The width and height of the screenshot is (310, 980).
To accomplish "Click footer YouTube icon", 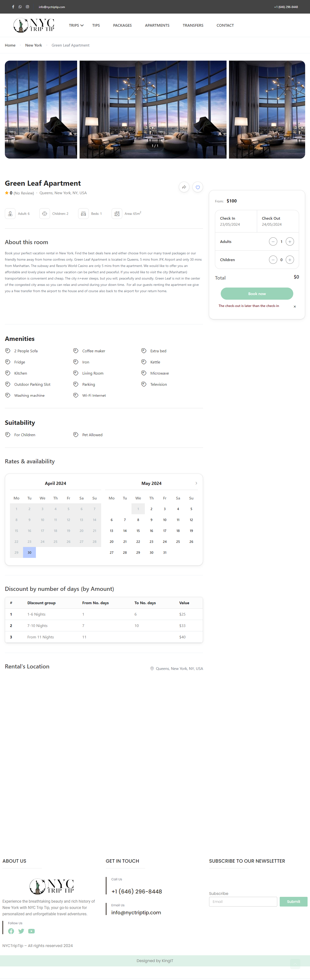I will (x=32, y=931).
